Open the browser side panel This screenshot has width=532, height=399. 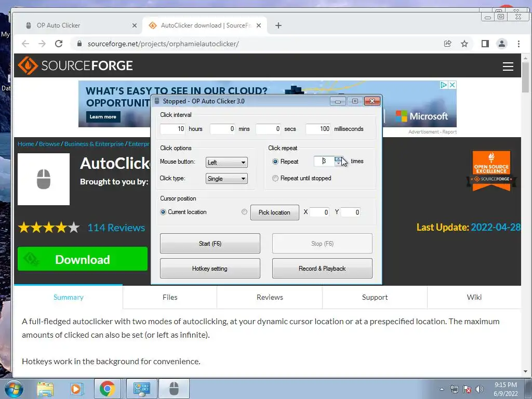[485, 44]
